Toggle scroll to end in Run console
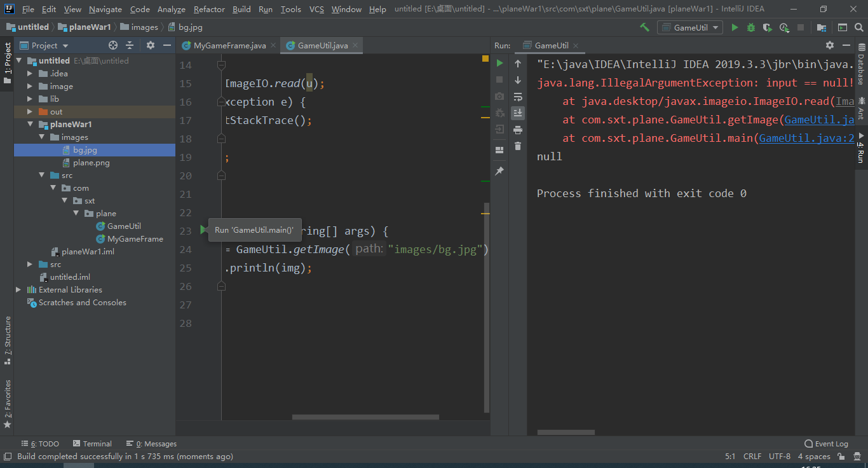 coord(518,113)
